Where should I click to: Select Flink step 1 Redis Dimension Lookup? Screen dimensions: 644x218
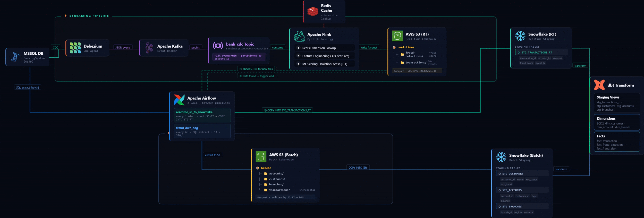[325, 48]
